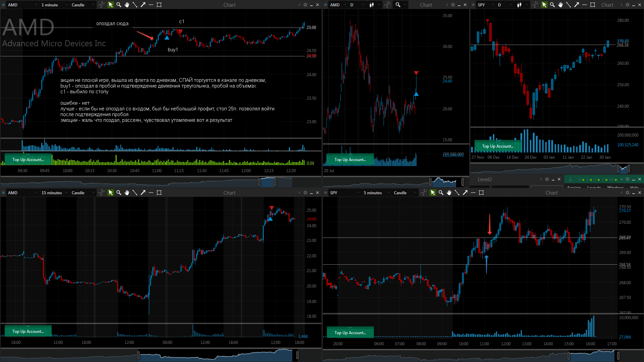The image size is (644, 362).
Task: Click up triangle in green main window bar
Action: click(621, 179)
